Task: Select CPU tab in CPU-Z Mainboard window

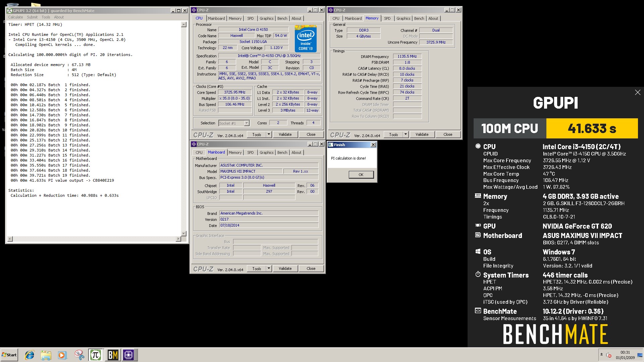Action: 199,153
